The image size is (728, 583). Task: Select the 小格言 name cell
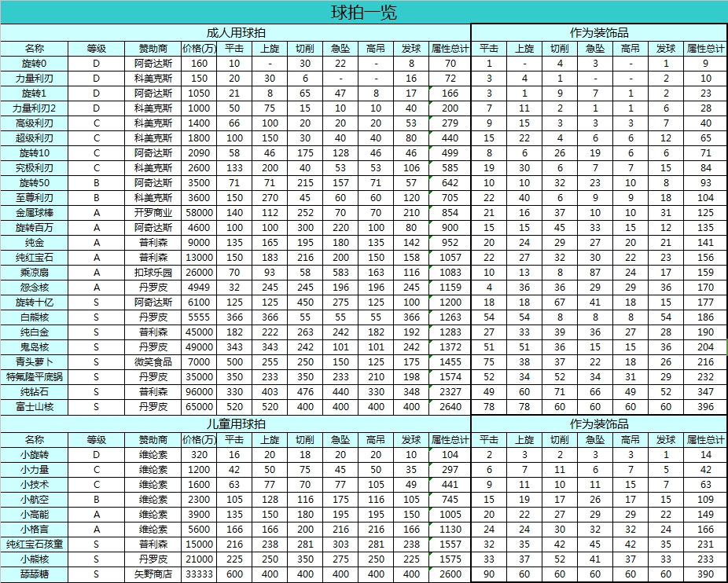click(x=35, y=529)
